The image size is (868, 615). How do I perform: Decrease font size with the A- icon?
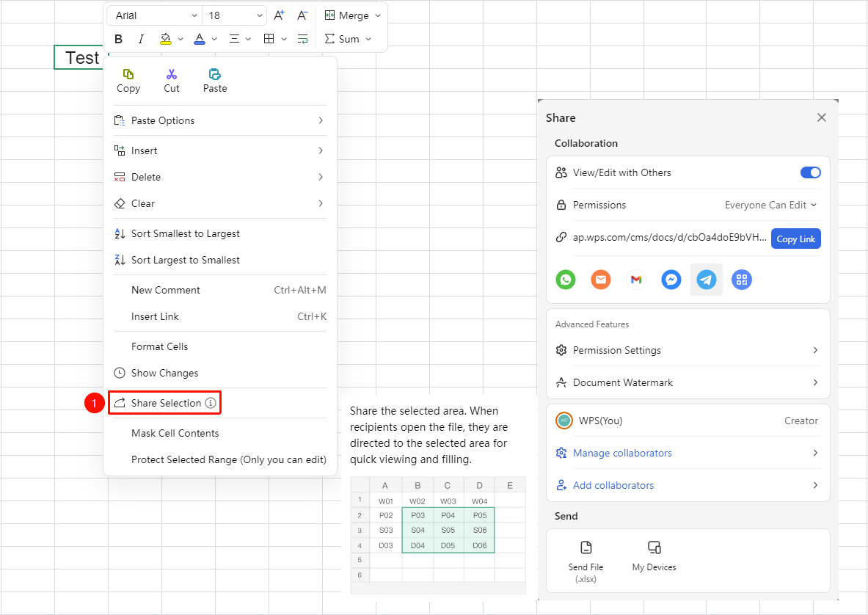point(302,15)
